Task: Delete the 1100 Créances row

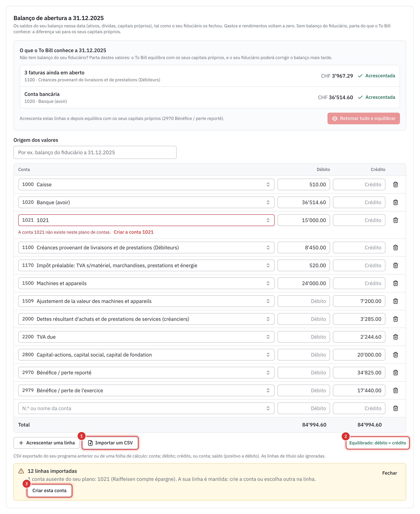Action: 395,248
